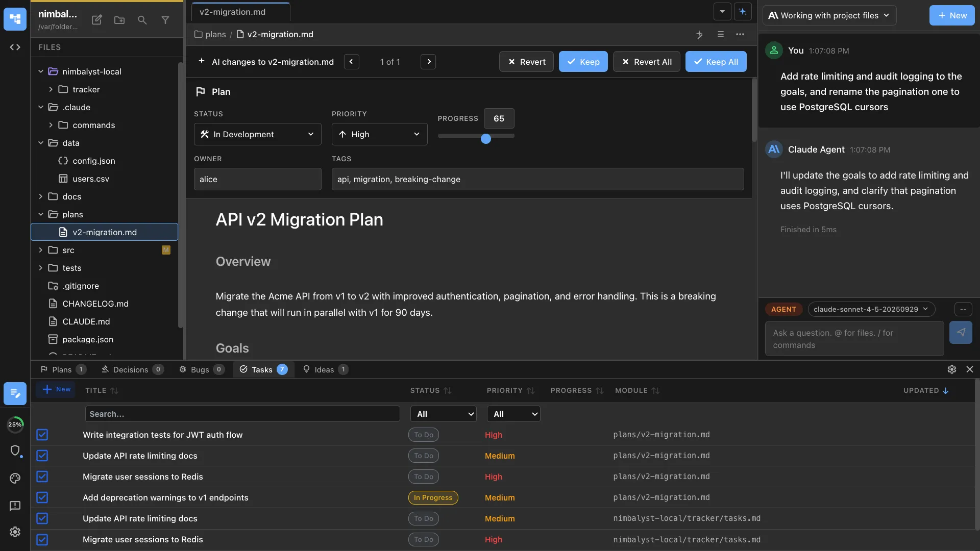Screen dimensions: 980x551
Task: Click the palette icon in the left rail
Action: (x=15, y=478)
